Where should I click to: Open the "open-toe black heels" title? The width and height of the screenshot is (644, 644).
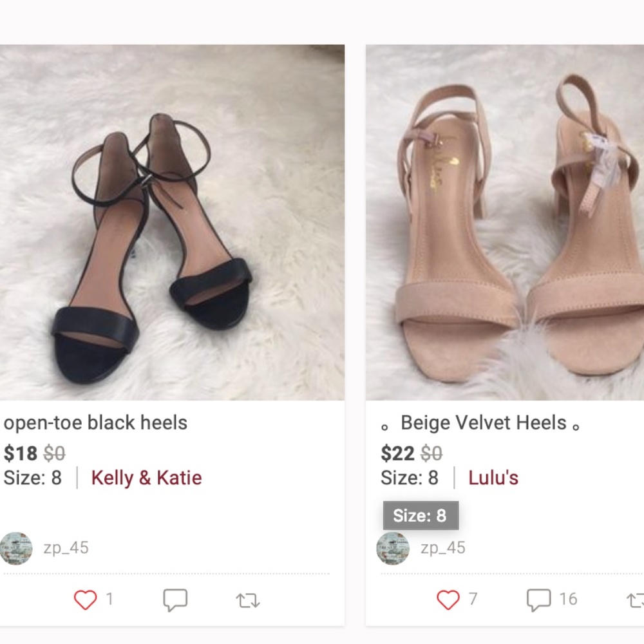pyautogui.click(x=95, y=423)
